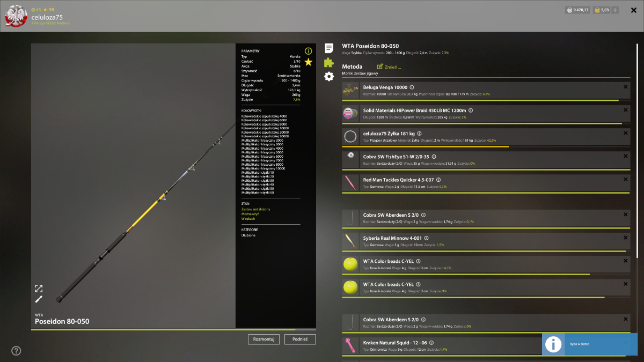Select Solid Materials HiPower Braid thumbnail
The image size is (644, 362).
click(x=350, y=113)
